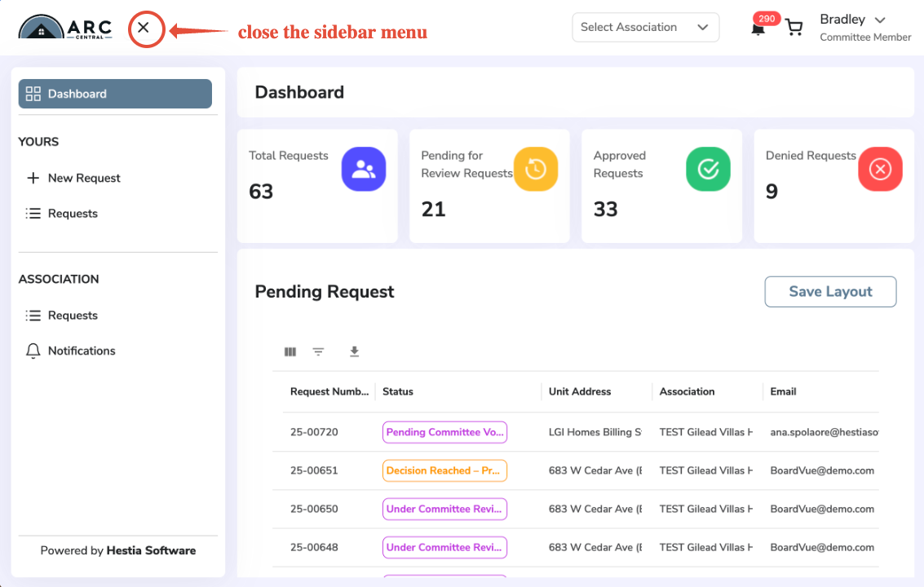The image size is (924, 587).
Task: Click status badge in row 25-00650
Action: 445,509
